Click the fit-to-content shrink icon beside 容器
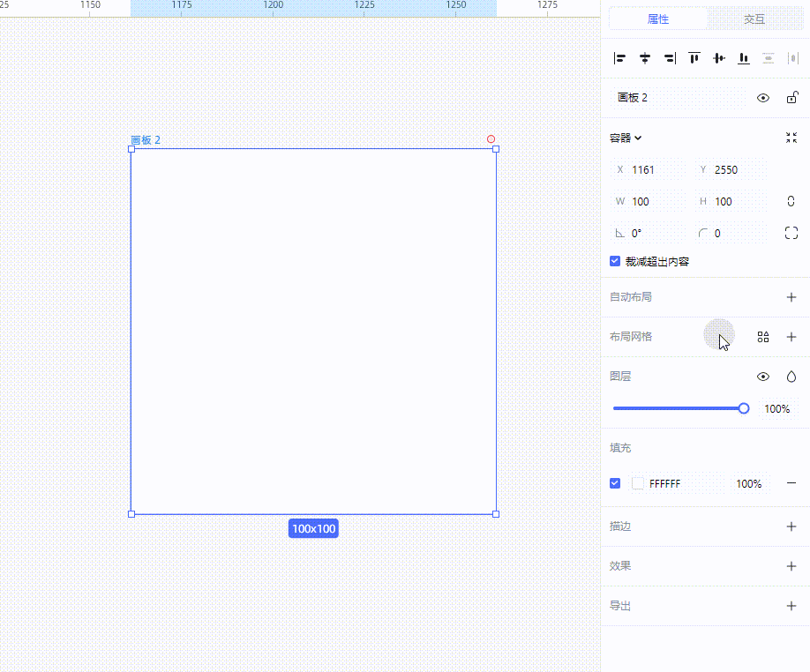 click(791, 138)
